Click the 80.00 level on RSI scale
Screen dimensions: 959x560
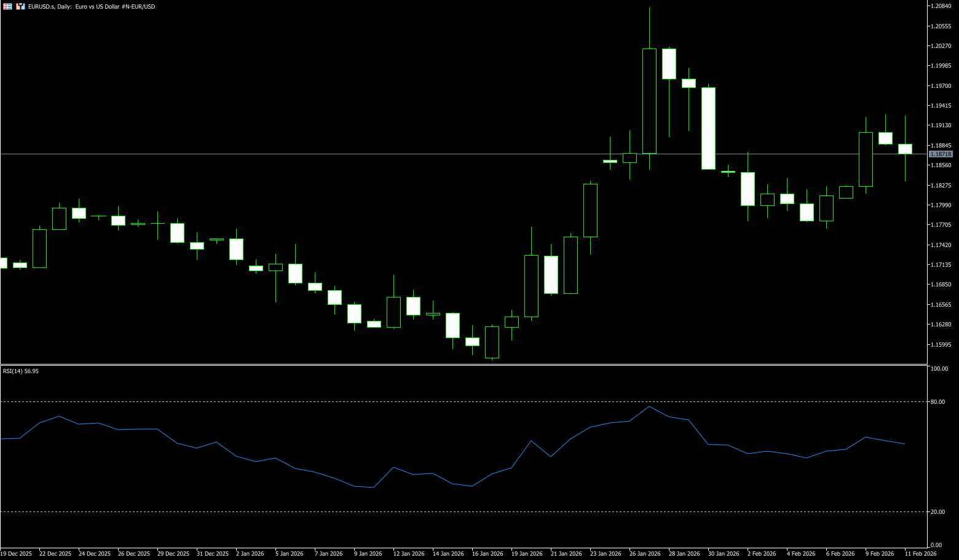[938, 402]
